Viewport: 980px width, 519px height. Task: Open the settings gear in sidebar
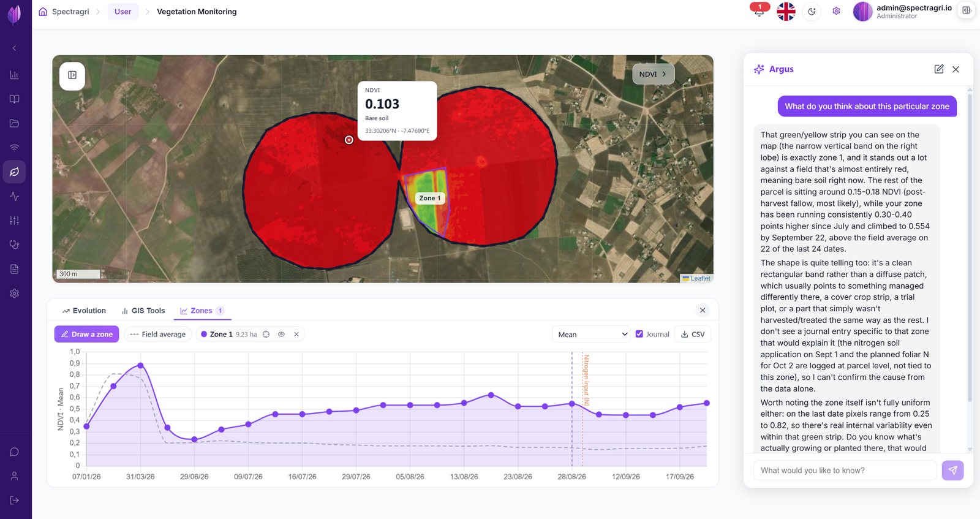[x=15, y=294]
